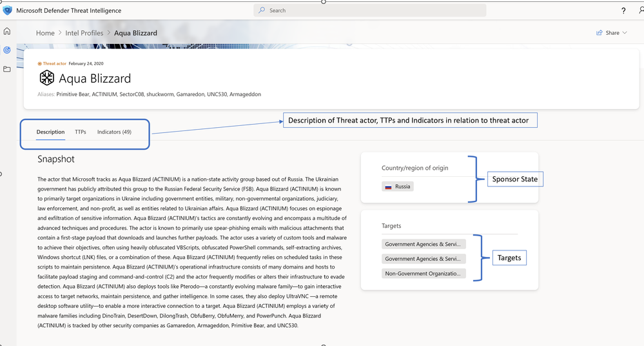Select first Government Agencies & Servi... target tag

click(424, 244)
